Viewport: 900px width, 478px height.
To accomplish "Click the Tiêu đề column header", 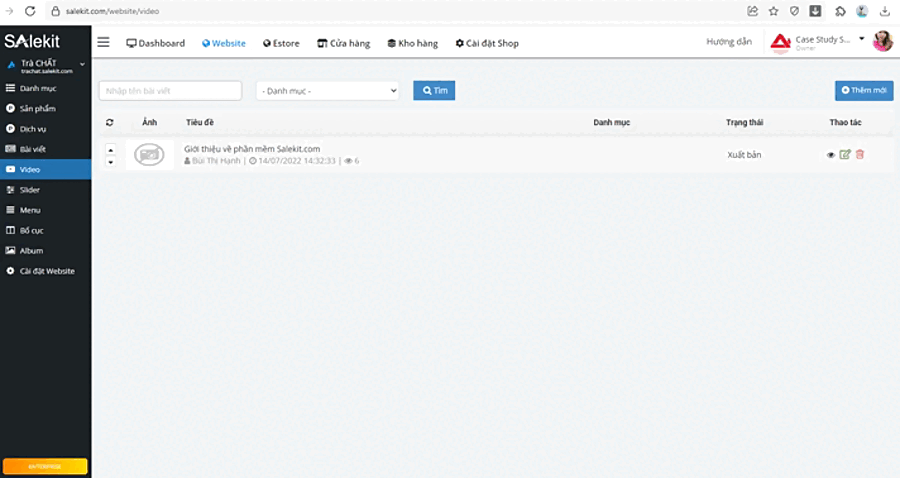I will point(200,122).
